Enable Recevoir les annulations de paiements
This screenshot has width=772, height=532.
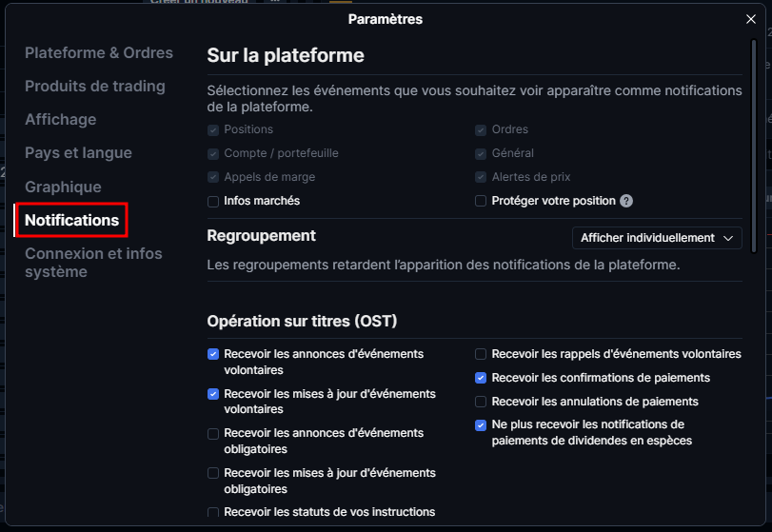click(481, 402)
